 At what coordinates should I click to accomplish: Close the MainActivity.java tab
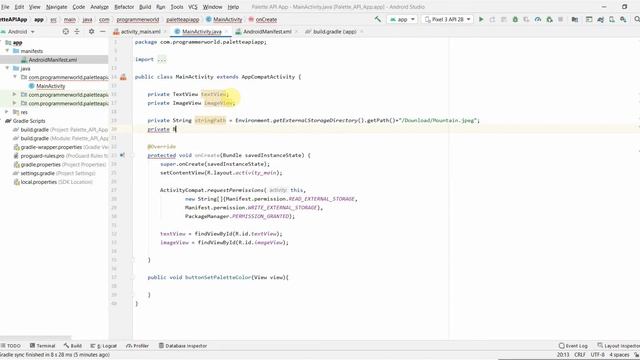[x=227, y=31]
